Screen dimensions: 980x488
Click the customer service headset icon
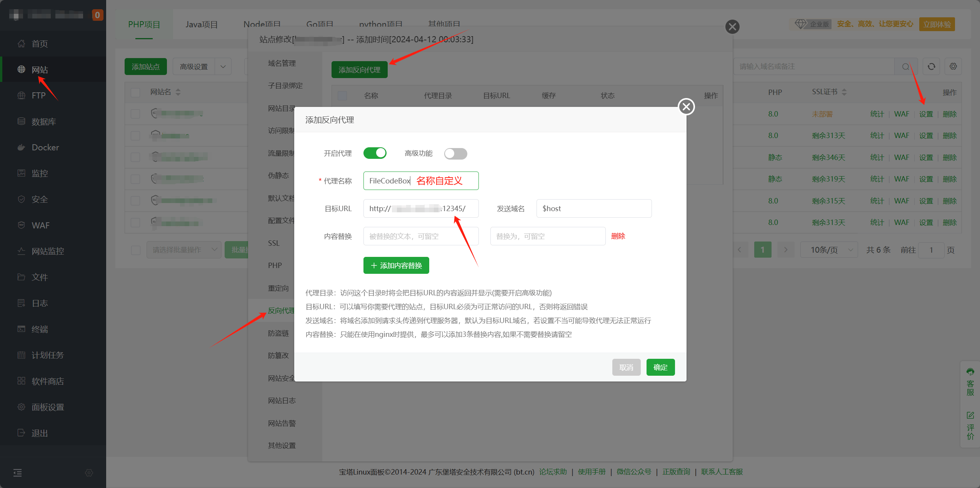click(970, 372)
